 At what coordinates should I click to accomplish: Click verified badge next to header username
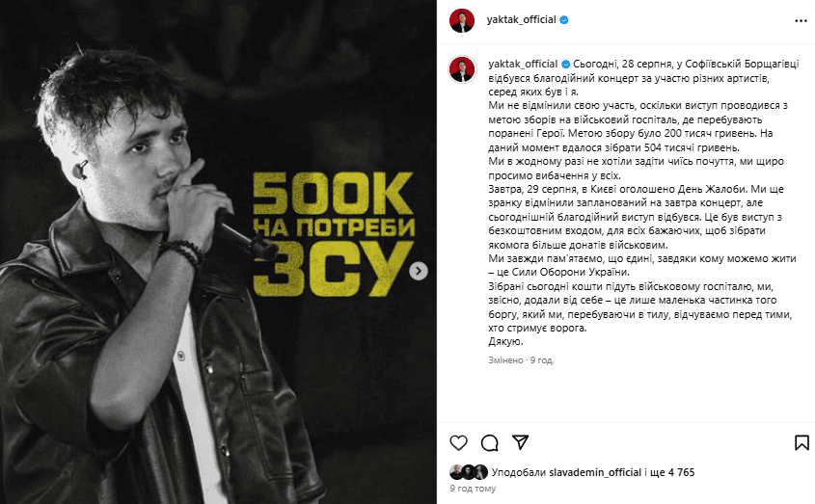click(x=564, y=19)
